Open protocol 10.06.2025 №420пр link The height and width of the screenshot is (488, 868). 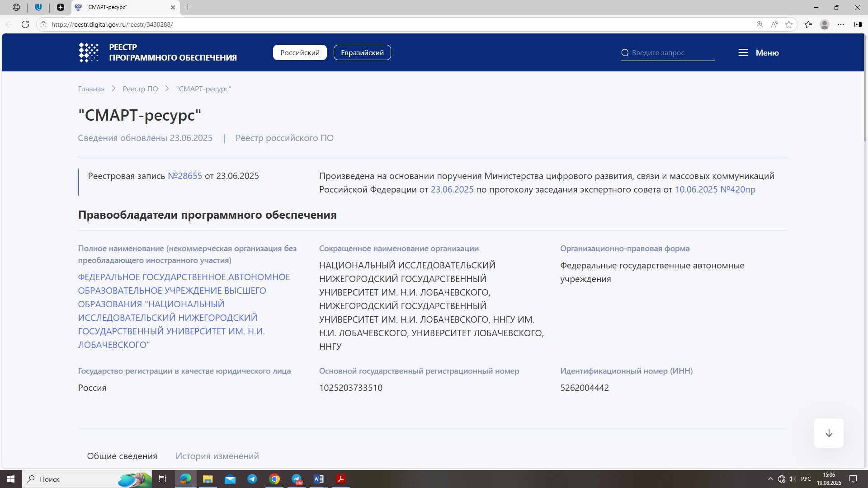(x=715, y=189)
